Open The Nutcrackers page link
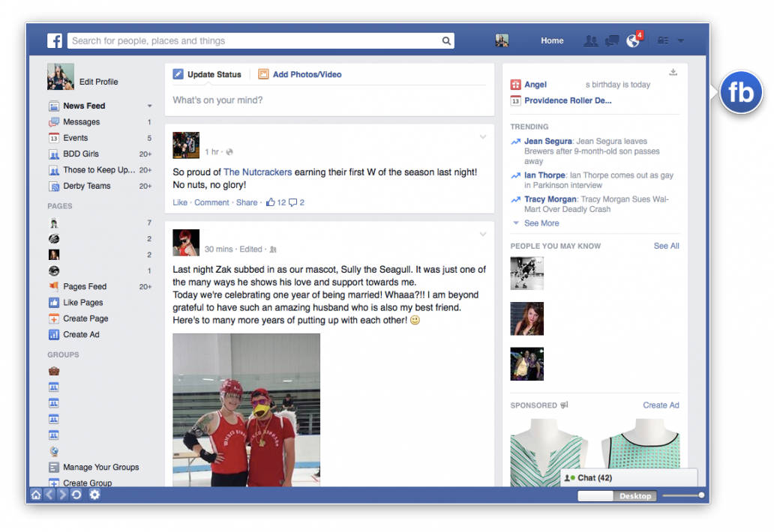Image resolution: width=774 pixels, height=532 pixels. tap(257, 172)
